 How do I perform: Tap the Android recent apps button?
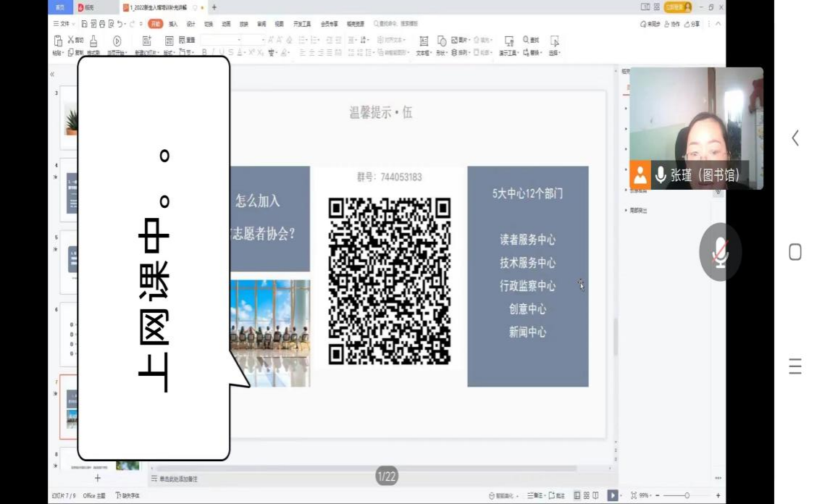(795, 366)
